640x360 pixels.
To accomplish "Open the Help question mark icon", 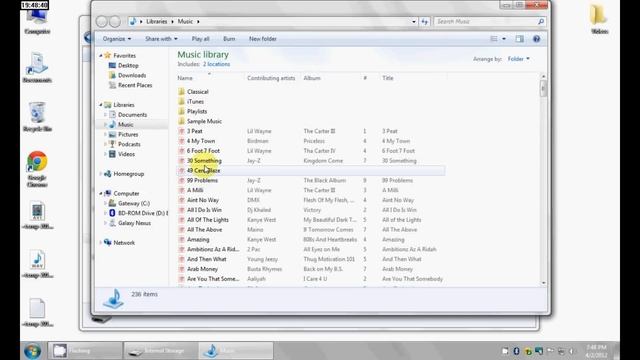I will tap(536, 39).
